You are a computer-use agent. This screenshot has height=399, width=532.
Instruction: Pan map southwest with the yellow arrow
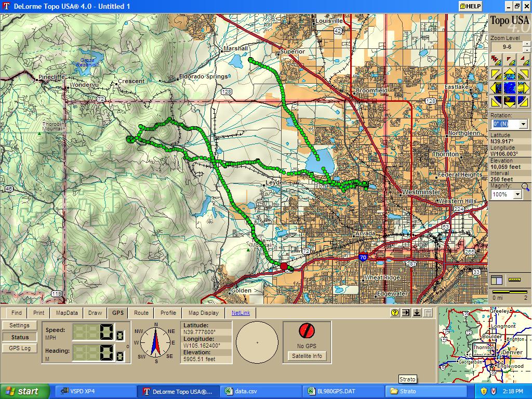coord(496,101)
